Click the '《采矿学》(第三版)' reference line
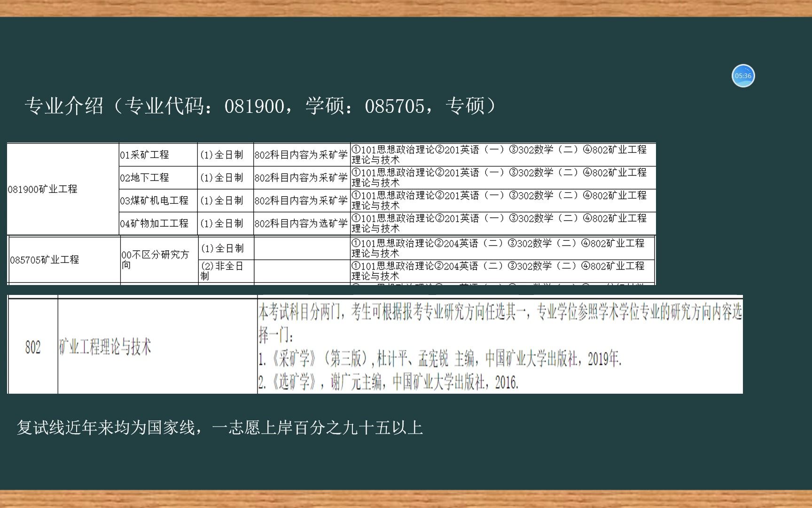 (440, 359)
